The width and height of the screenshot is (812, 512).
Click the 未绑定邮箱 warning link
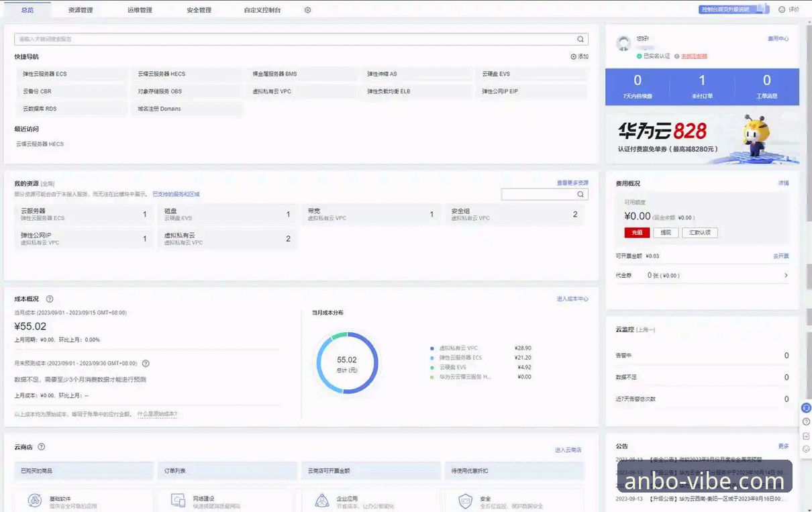coord(694,56)
